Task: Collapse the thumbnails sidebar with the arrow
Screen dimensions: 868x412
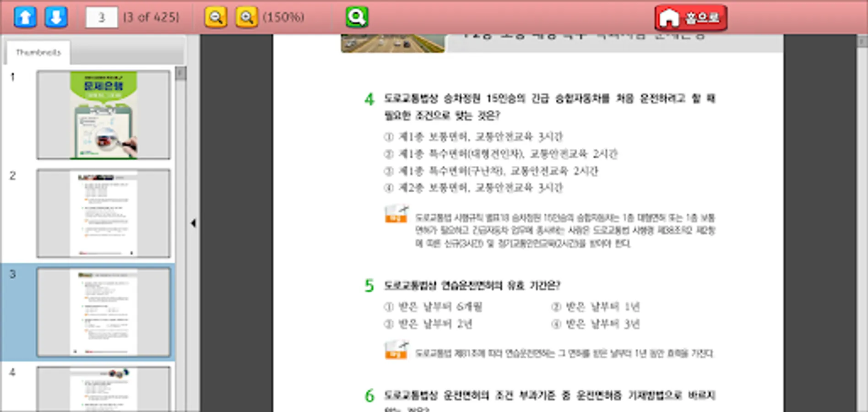Action: [193, 223]
